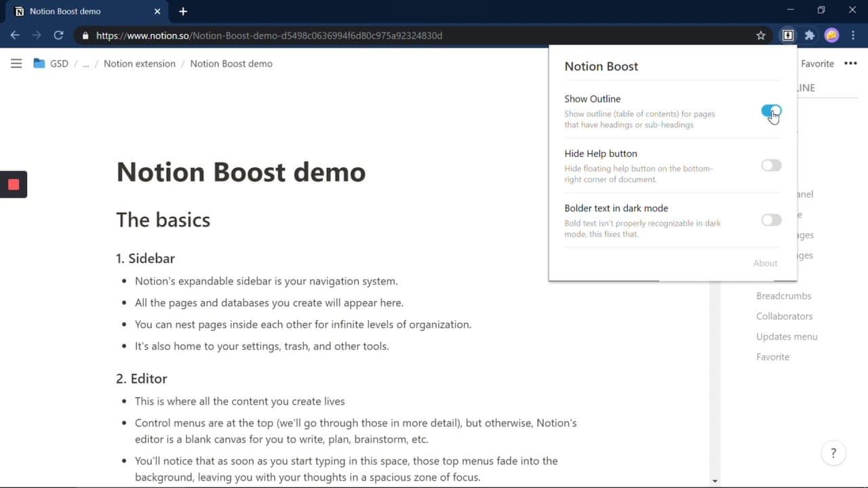
Task: Jump to Updates menu in the outline
Action: click(x=787, y=336)
